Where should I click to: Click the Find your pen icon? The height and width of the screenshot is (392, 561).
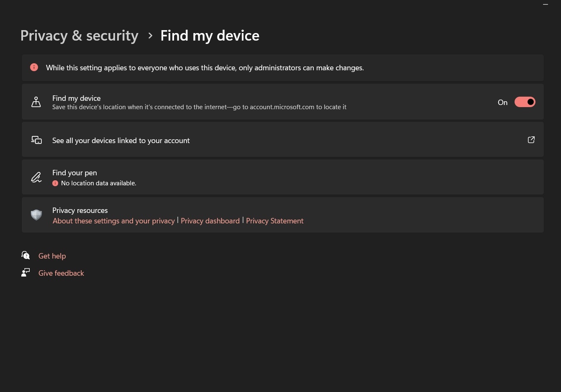[36, 177]
